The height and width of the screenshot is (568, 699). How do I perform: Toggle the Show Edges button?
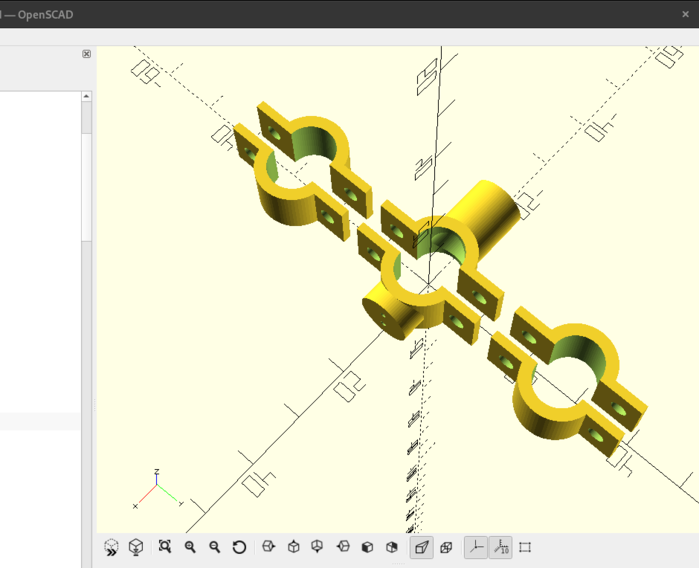coord(526,547)
